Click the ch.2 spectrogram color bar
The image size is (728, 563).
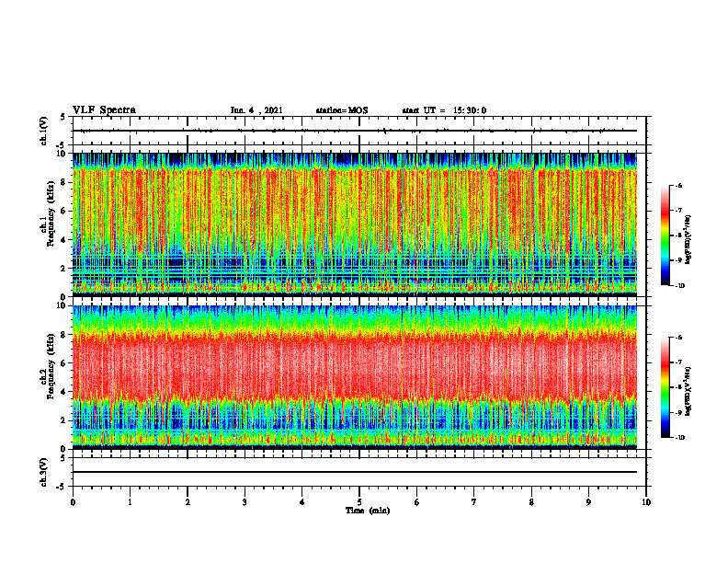pos(665,387)
